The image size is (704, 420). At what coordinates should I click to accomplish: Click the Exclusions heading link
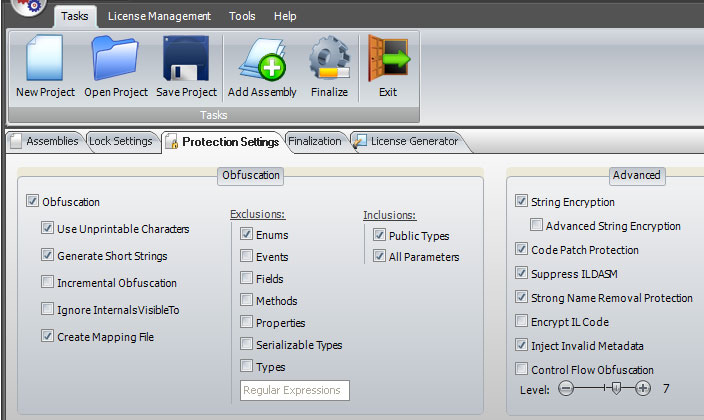pos(258,214)
